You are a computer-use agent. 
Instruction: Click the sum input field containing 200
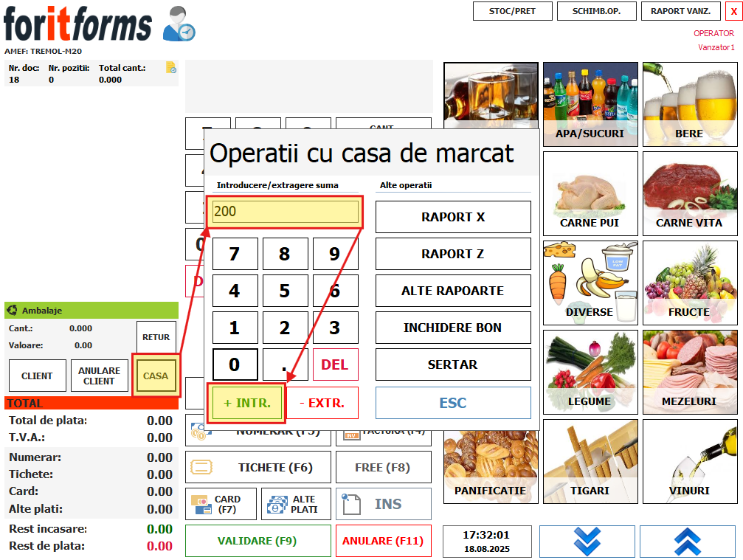tap(286, 211)
